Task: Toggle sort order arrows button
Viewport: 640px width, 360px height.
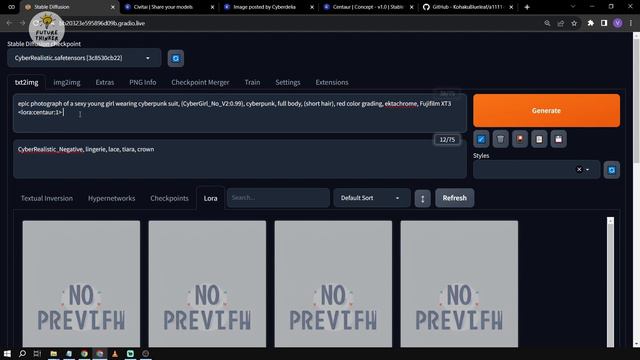Action: coord(422,198)
